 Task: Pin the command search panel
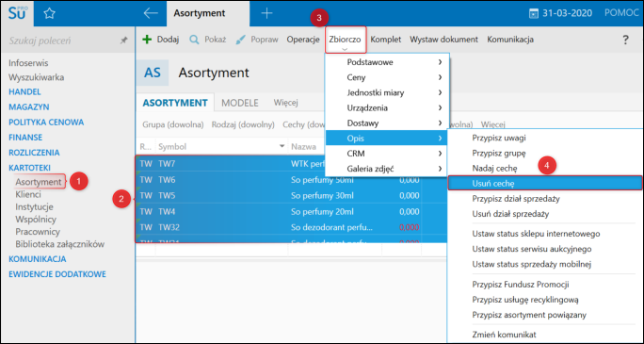pyautogui.click(x=123, y=41)
